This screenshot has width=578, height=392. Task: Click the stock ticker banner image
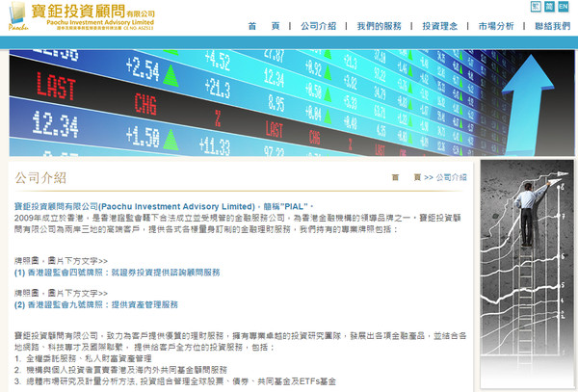[x=292, y=103]
